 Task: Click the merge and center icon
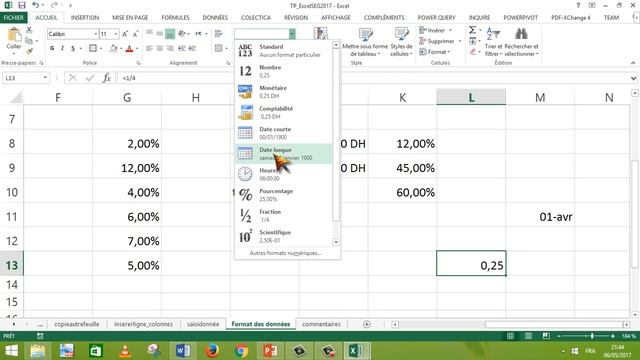[x=219, y=48]
